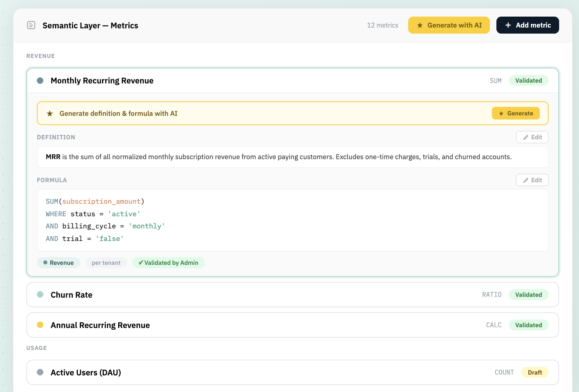
Task: Click the Draft badge on Active Users
Action: [535, 373]
